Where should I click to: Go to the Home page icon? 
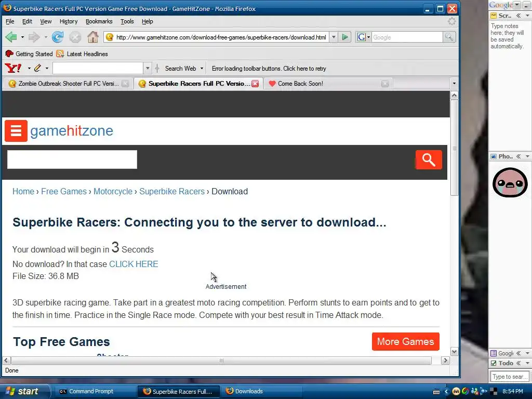(92, 37)
